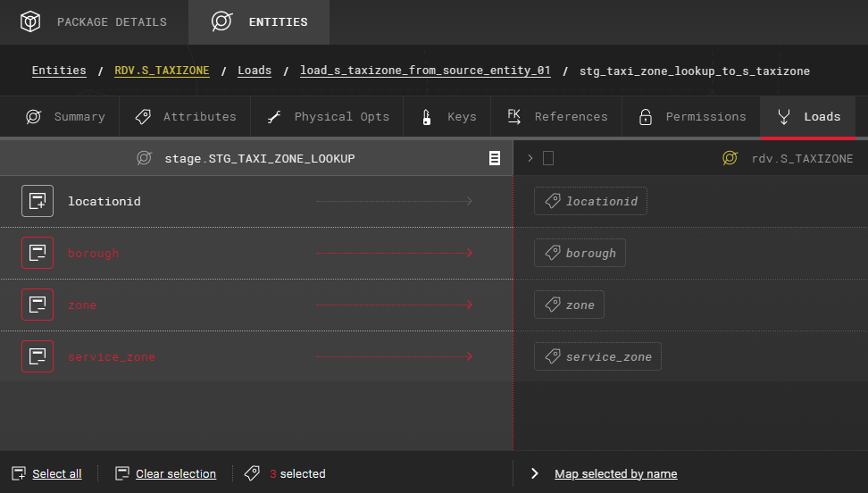The width and height of the screenshot is (868, 493).
Task: Switch to the Attributes tab
Action: pyautogui.click(x=186, y=117)
